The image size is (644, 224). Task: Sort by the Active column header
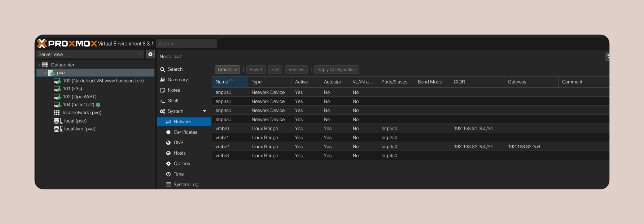(x=305, y=82)
